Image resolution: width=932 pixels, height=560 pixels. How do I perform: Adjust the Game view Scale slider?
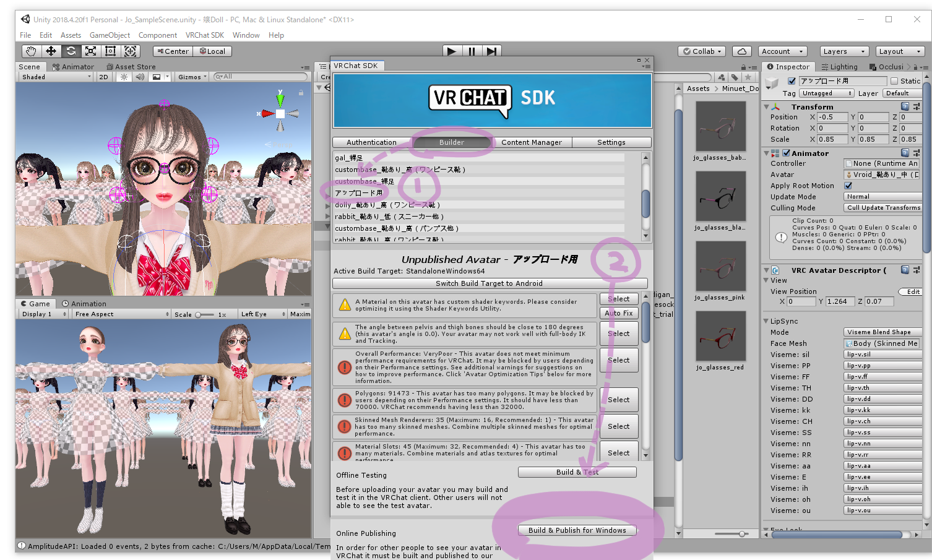click(x=204, y=314)
